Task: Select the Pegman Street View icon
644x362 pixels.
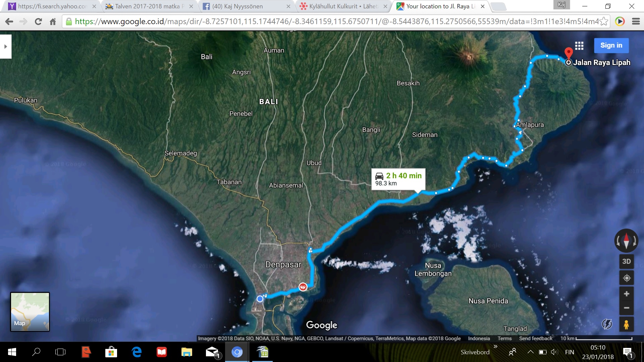Action: 626,324
